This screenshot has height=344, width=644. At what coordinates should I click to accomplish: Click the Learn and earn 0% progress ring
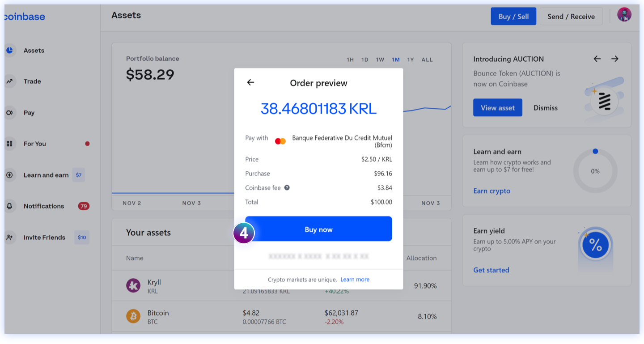pyautogui.click(x=595, y=171)
